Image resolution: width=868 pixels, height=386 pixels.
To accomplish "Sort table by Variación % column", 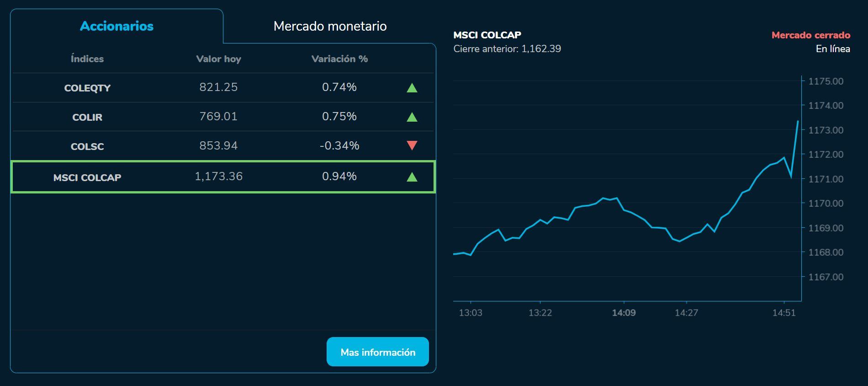I will pos(339,59).
